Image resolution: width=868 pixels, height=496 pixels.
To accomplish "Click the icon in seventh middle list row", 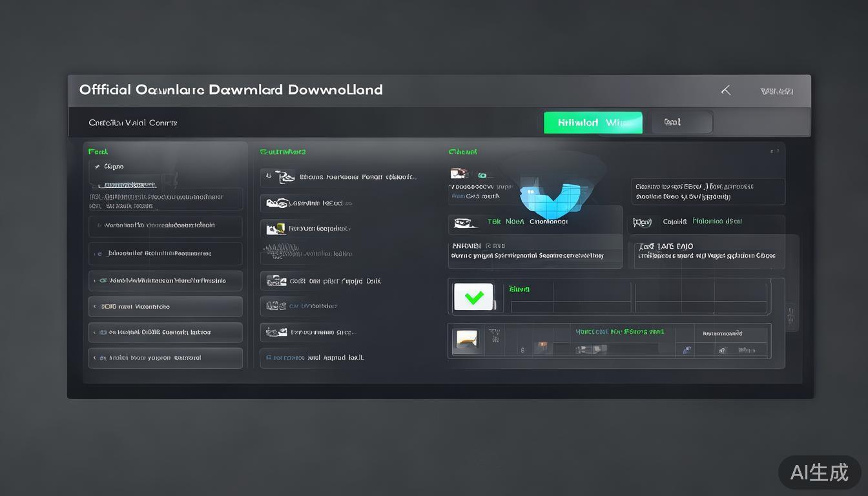I will click(x=276, y=332).
